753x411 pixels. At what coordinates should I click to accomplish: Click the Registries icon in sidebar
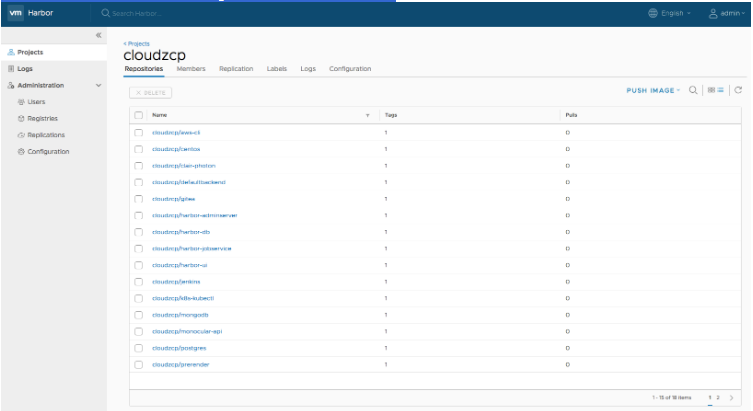click(21, 119)
